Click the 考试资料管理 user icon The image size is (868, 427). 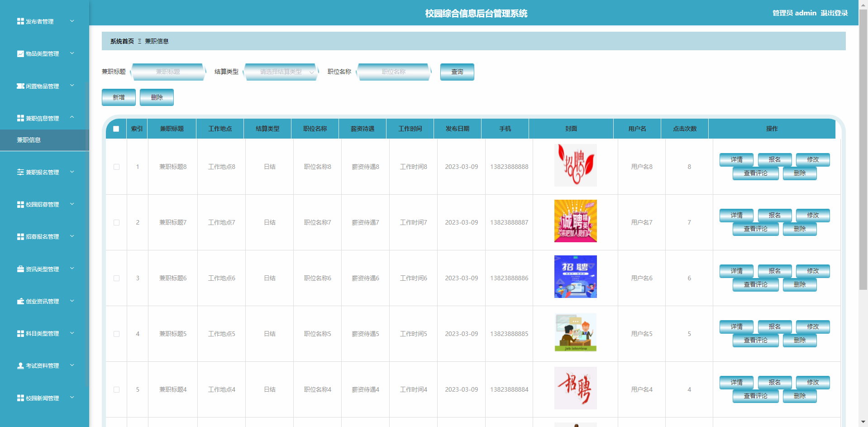tap(20, 366)
